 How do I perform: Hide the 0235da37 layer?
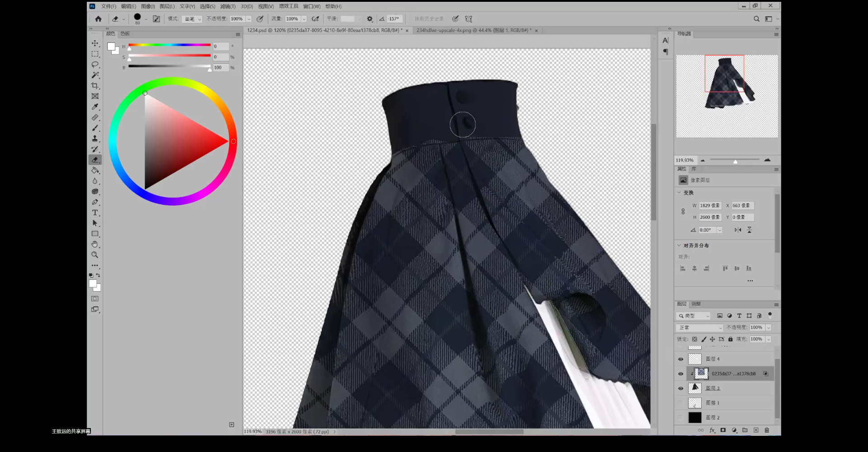[x=680, y=374]
